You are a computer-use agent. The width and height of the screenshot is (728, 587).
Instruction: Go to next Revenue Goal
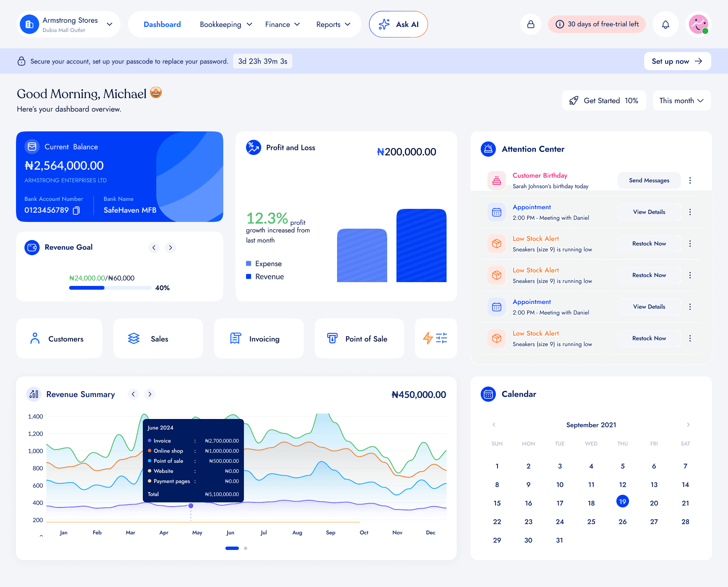click(x=170, y=248)
